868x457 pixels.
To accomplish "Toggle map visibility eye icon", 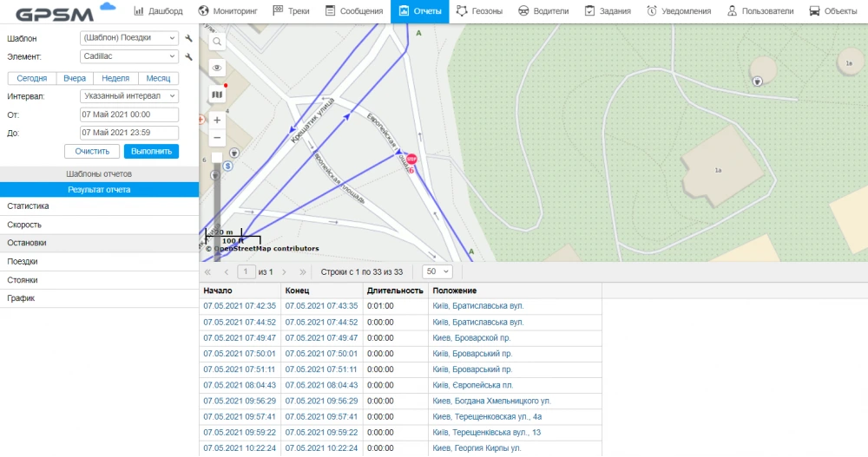I will (217, 68).
